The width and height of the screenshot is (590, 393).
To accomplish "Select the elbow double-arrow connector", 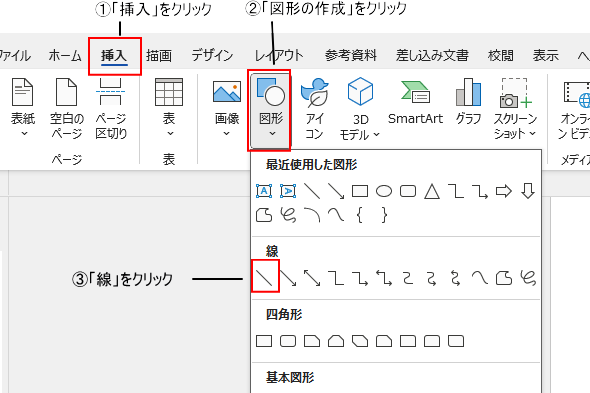I will 384,278.
